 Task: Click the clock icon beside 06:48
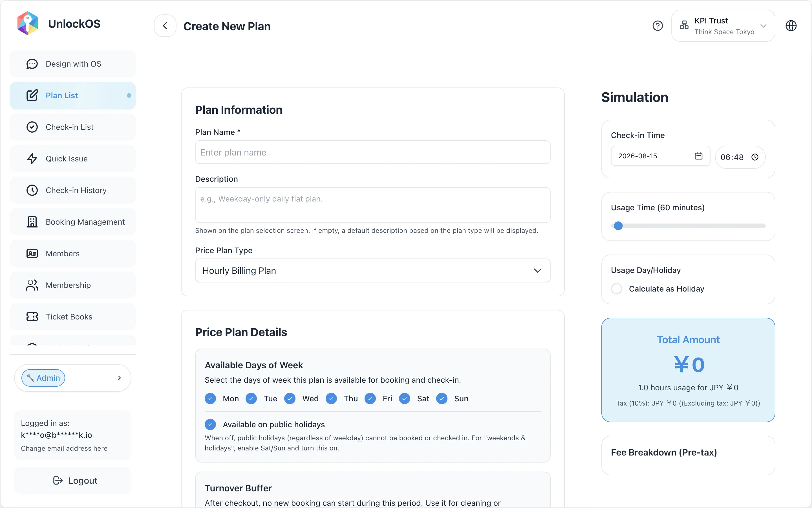click(x=755, y=157)
